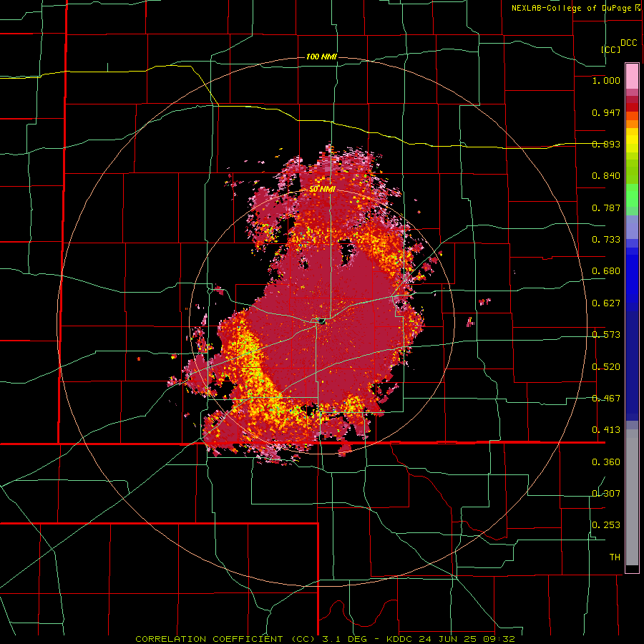The width and height of the screenshot is (644, 644).
Task: Click the [CC] product label
Action: [610, 49]
